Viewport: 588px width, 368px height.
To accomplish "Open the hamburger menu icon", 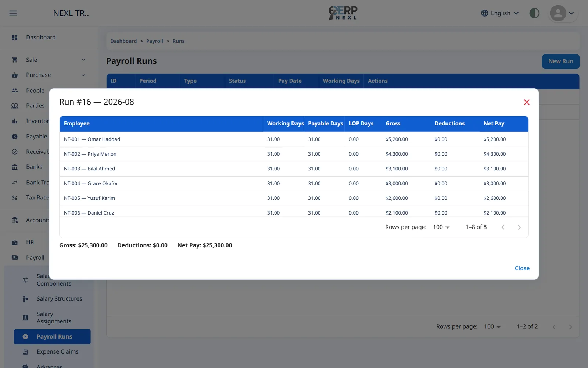I will (13, 13).
